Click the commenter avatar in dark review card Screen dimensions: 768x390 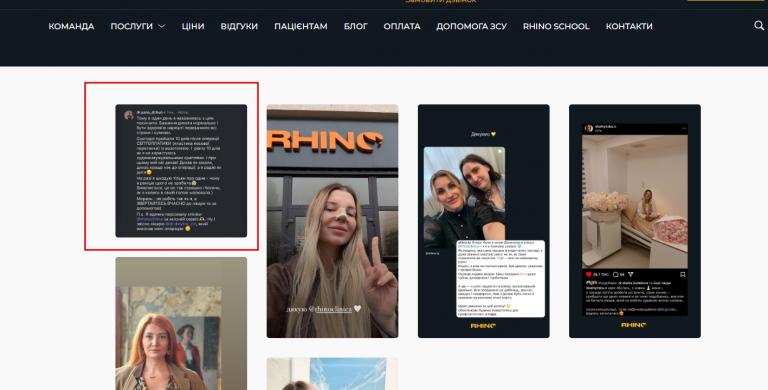click(x=129, y=115)
